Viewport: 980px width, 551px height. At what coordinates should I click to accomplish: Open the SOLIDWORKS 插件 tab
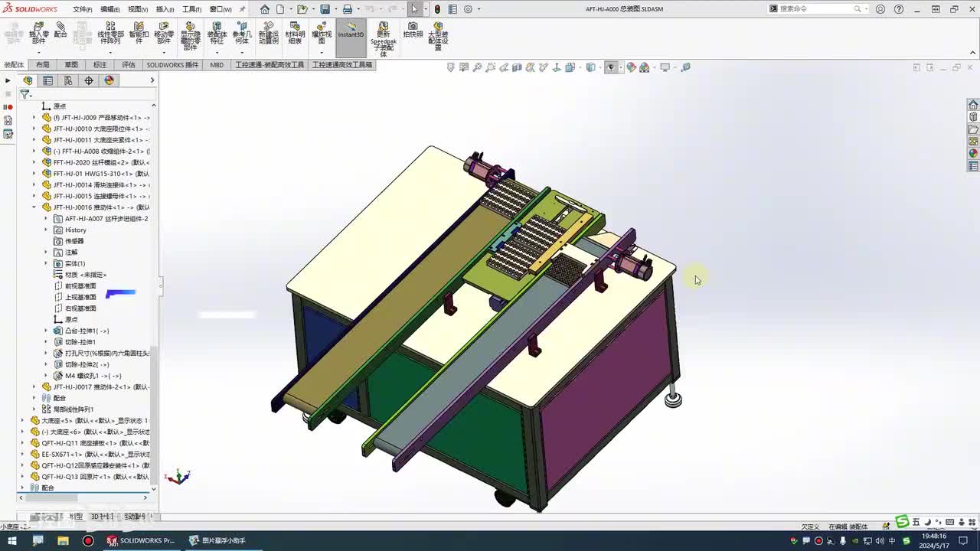(x=172, y=65)
